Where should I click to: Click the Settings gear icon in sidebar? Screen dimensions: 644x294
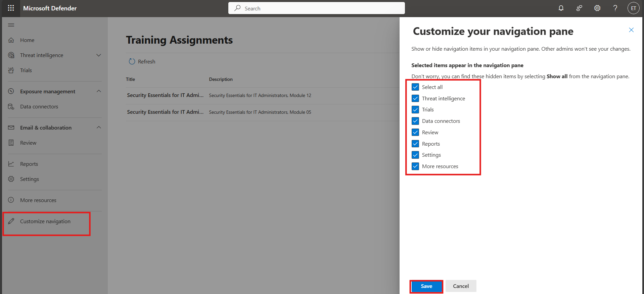tap(11, 179)
